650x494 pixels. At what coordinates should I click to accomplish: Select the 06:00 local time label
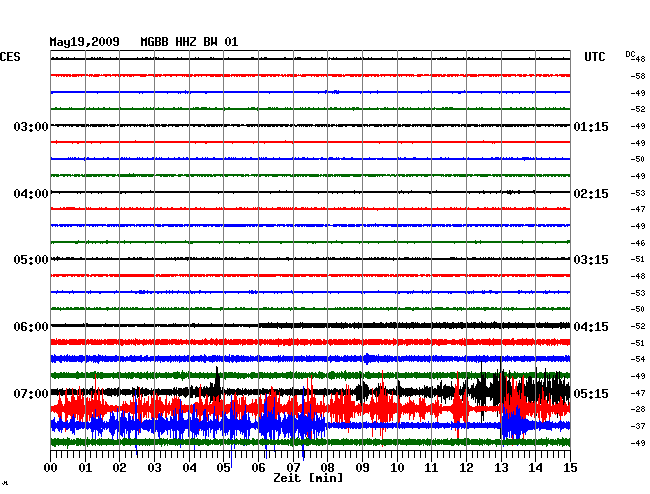pos(31,327)
